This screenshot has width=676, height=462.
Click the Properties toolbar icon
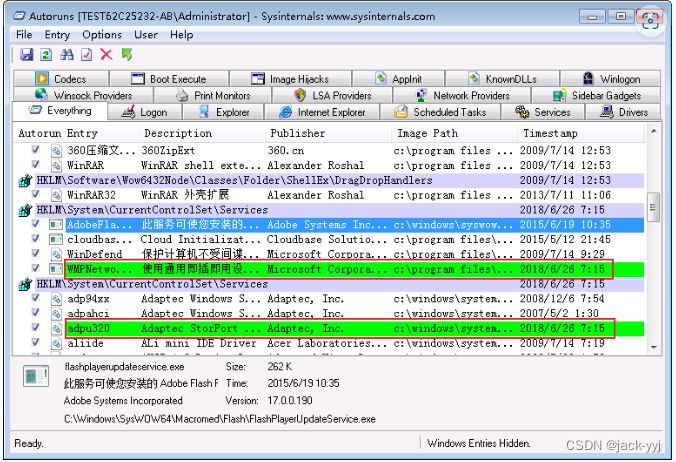tap(87, 55)
